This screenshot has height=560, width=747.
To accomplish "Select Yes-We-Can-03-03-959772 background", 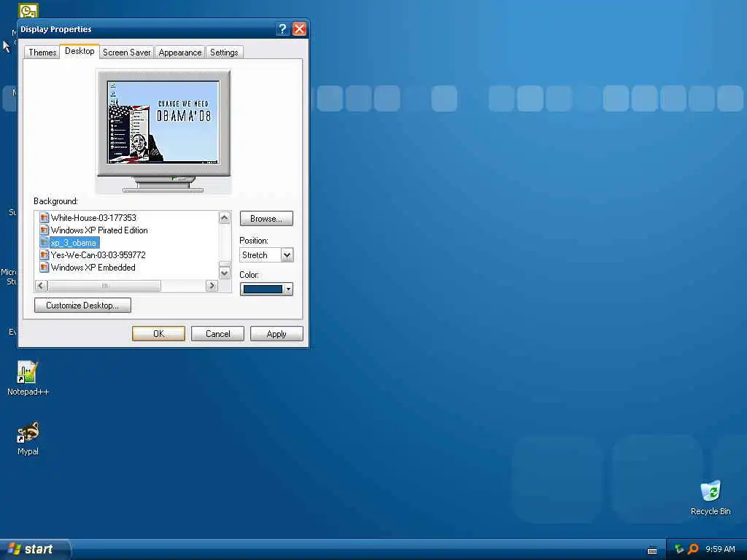I will pos(98,254).
